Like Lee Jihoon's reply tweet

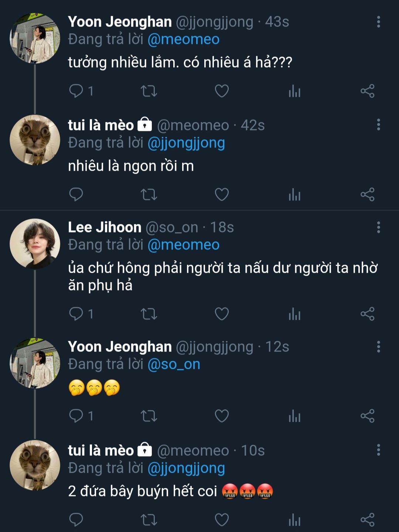click(x=222, y=314)
